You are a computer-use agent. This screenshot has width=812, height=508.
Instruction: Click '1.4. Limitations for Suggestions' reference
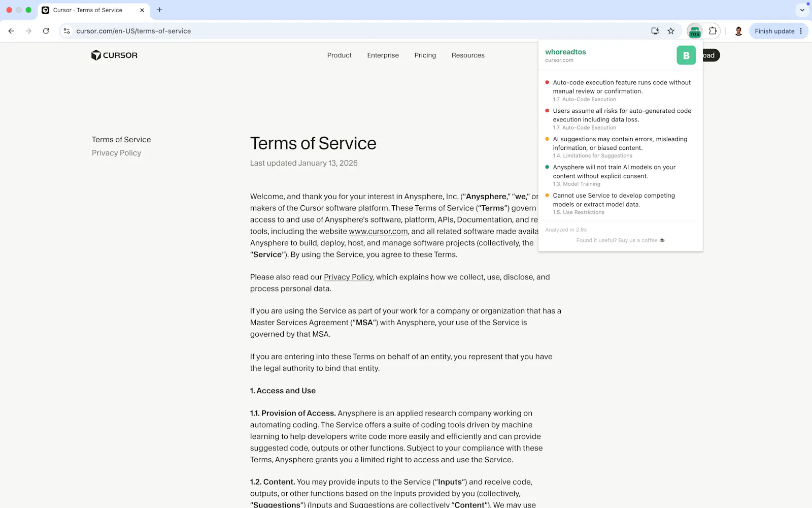click(592, 156)
